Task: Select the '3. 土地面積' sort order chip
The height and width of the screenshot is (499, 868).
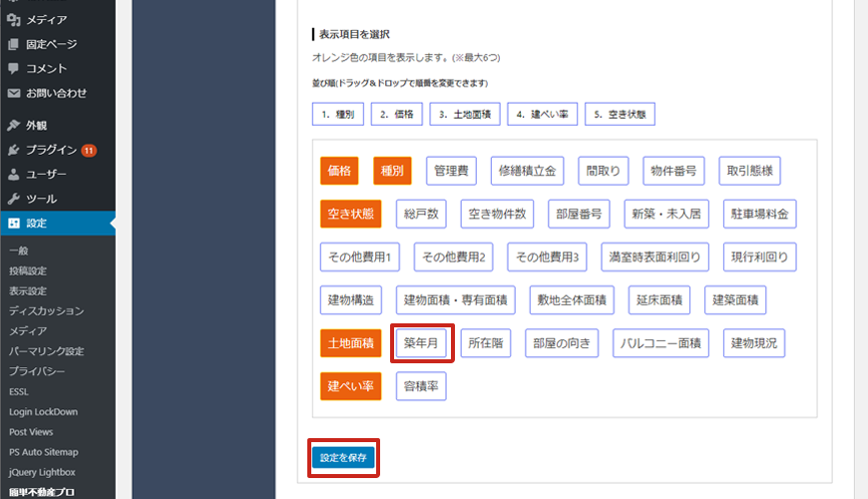Action: pos(463,115)
